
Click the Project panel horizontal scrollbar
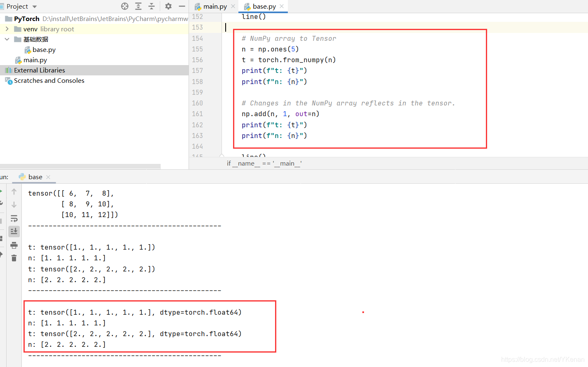coord(80,166)
